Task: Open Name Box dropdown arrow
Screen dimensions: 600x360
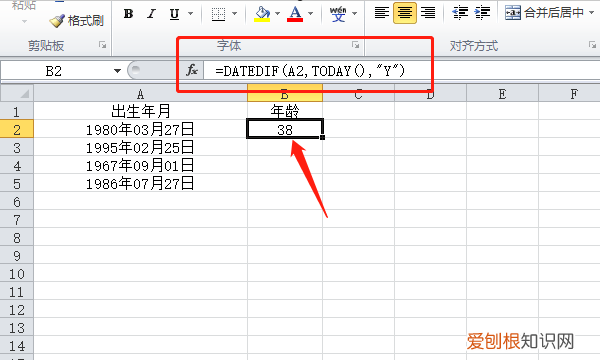Action: 117,71
